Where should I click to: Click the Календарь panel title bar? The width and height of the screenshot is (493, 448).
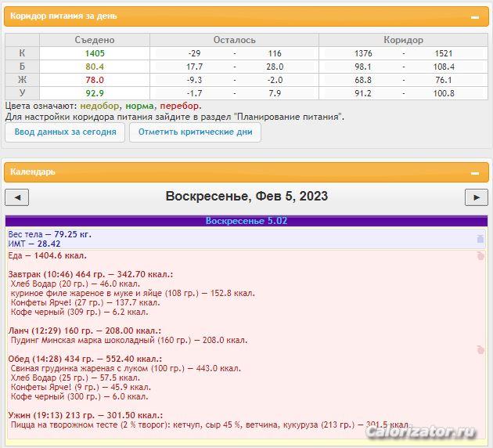(235, 172)
